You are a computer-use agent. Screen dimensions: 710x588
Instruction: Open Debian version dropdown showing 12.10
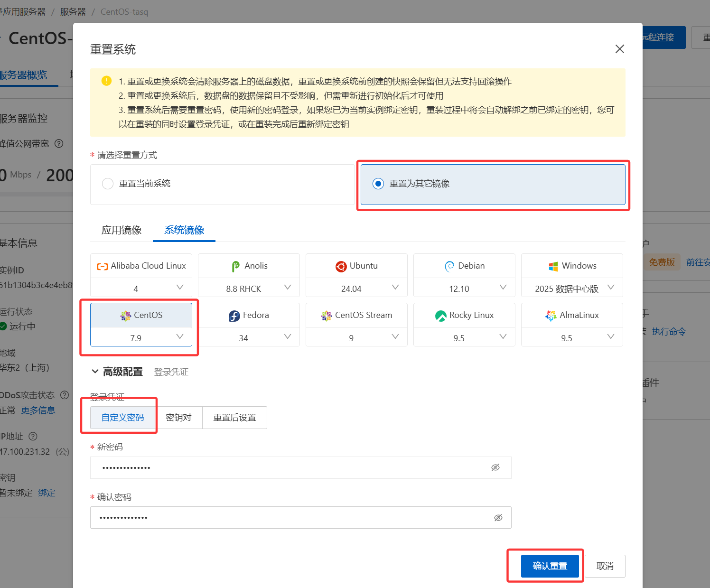465,288
